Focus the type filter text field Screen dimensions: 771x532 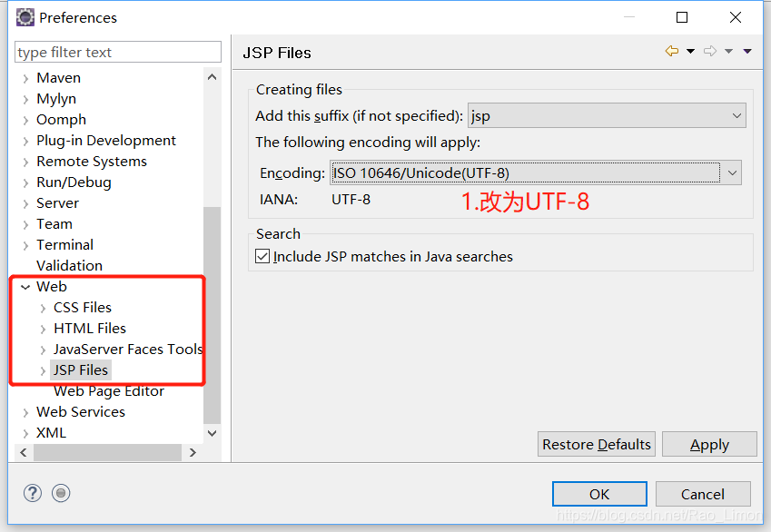click(x=118, y=52)
